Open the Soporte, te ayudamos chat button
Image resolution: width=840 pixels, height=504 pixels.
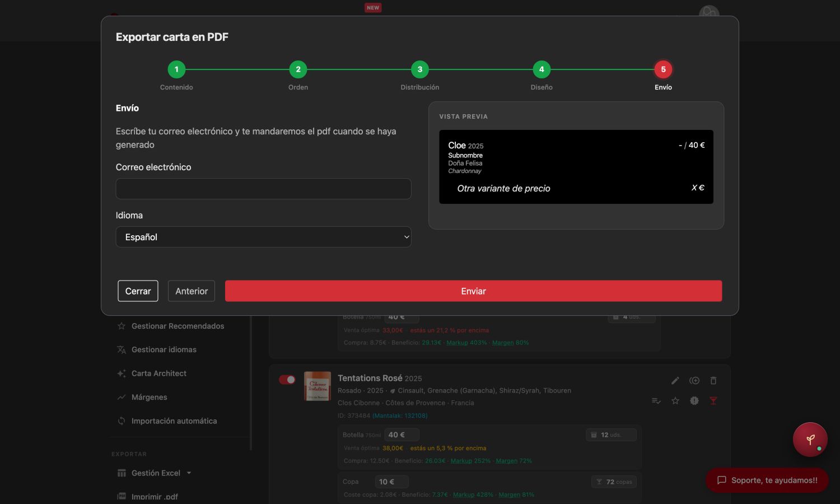click(x=767, y=480)
